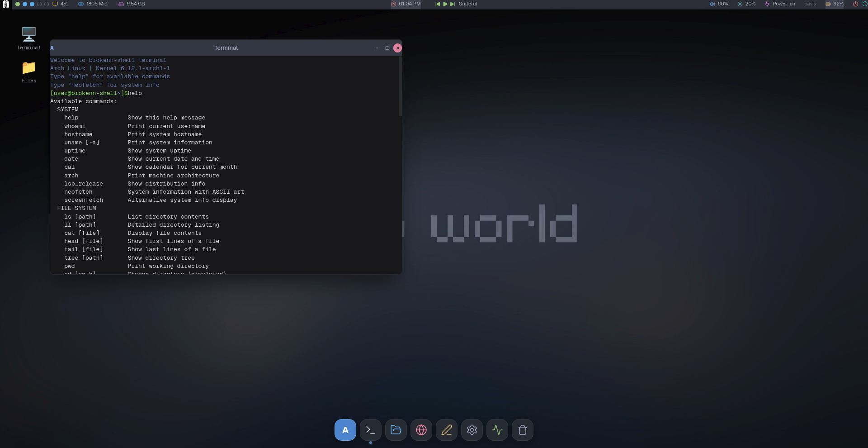868x448 pixels.
Task: Open the Files desktop folder shortcut
Action: [29, 72]
